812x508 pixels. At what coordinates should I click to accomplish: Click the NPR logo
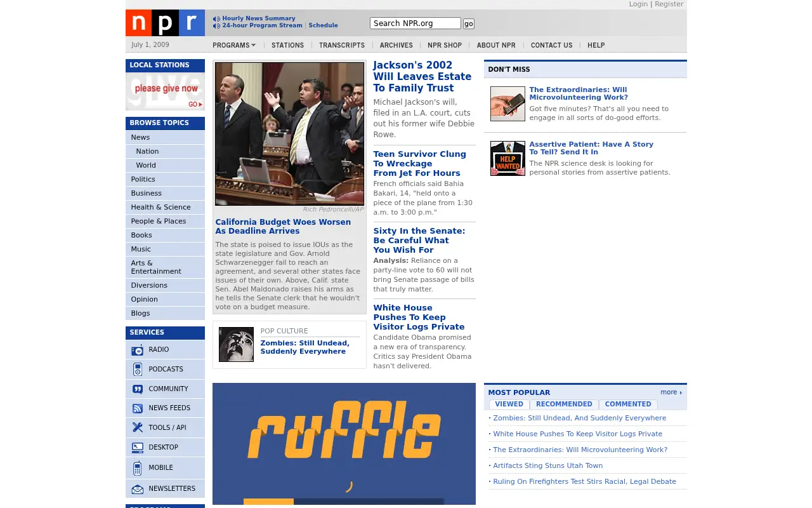[x=165, y=23]
